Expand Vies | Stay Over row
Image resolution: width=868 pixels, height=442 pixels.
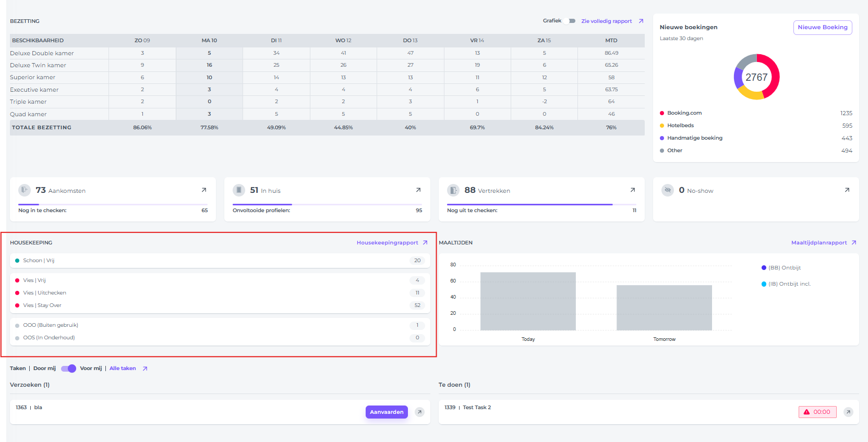(x=219, y=305)
